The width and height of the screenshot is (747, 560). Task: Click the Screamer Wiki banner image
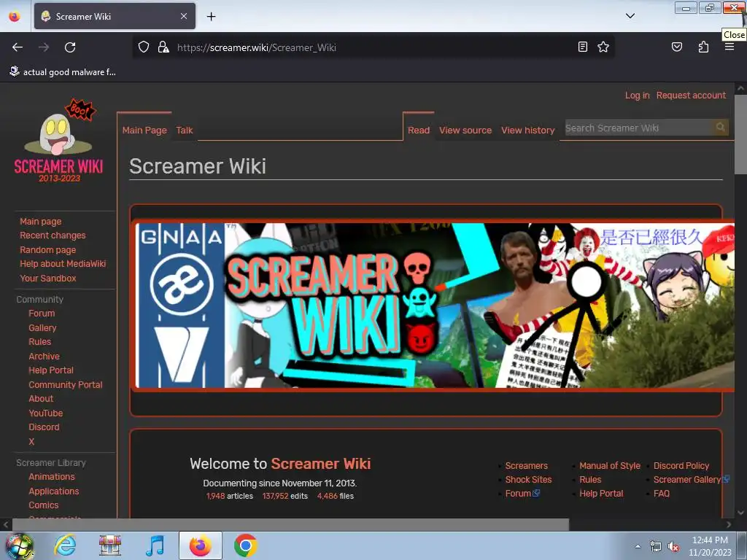pyautogui.click(x=433, y=306)
